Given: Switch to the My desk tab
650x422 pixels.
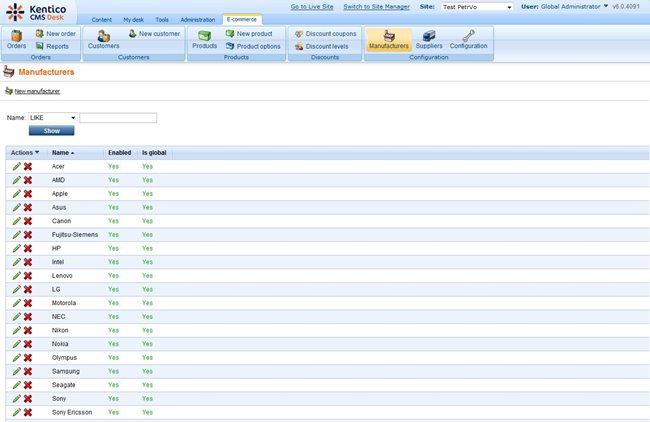Looking at the screenshot, I should click(133, 19).
